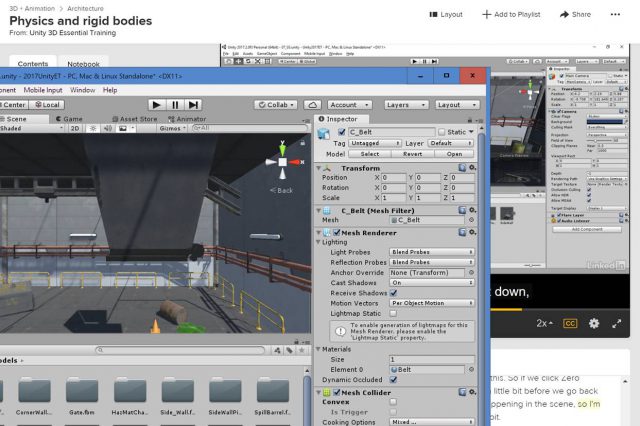Click the Unity Pause button
This screenshot has height=426, width=640.
click(x=175, y=105)
